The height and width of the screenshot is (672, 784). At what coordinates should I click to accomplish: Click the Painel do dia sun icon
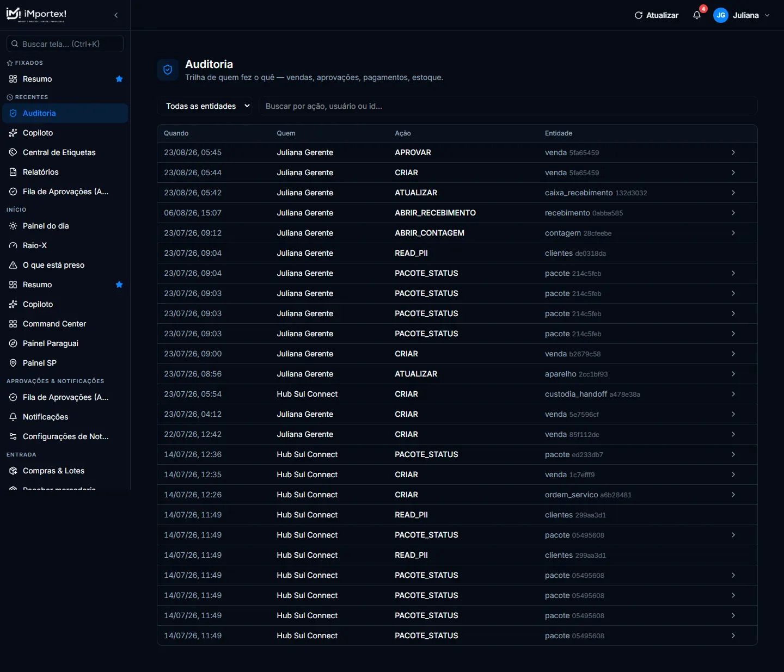13,226
